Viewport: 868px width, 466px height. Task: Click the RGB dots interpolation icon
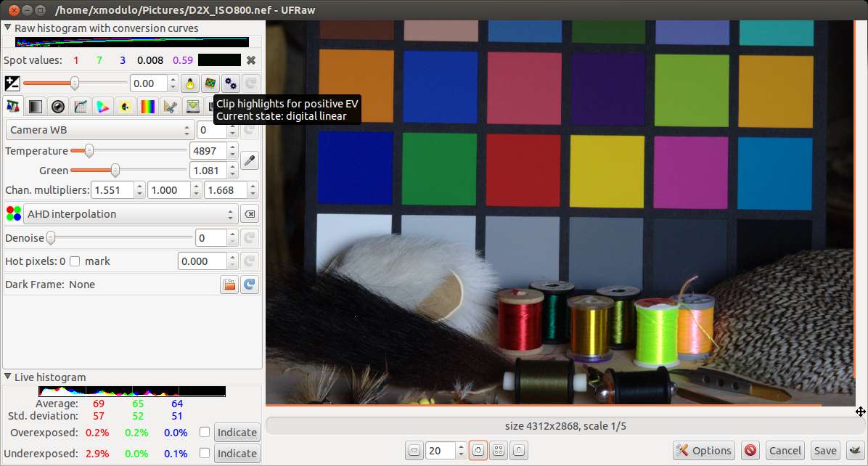click(x=13, y=213)
